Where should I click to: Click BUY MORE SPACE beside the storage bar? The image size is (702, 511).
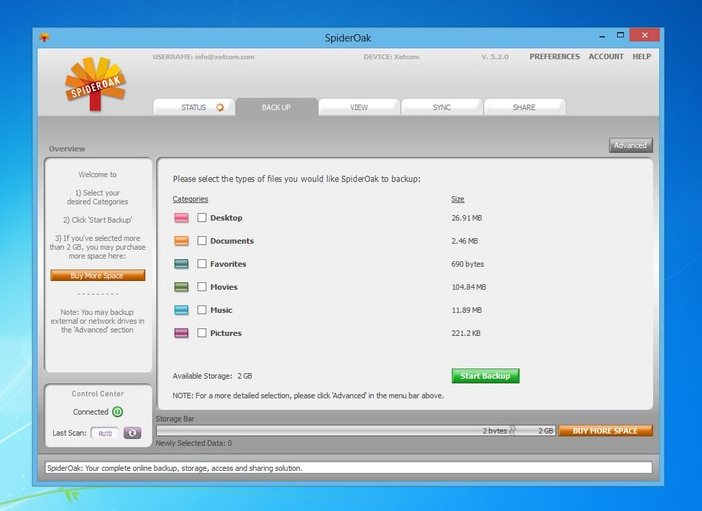605,431
